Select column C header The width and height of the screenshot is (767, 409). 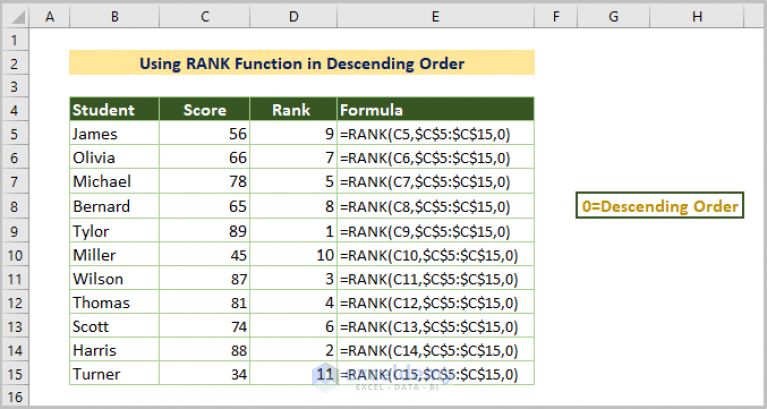click(x=204, y=17)
